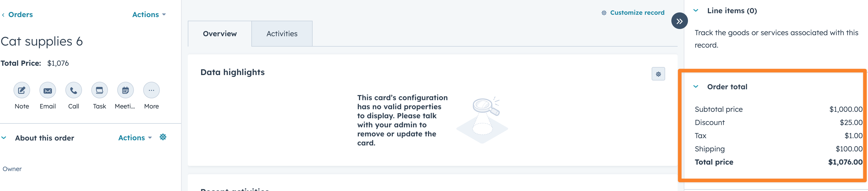
Task: Collapse the Line items (0) section
Action: [695, 10]
